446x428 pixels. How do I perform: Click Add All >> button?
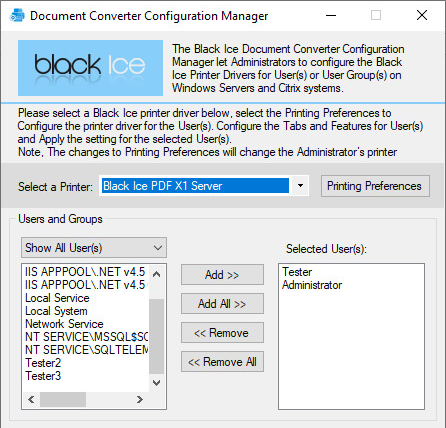coord(222,304)
